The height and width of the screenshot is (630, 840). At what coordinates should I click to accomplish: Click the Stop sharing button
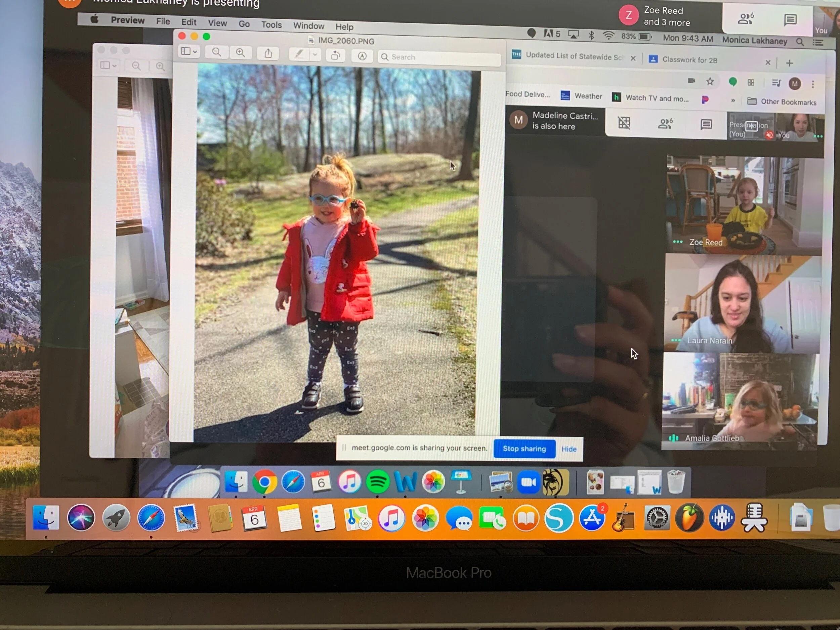click(524, 449)
